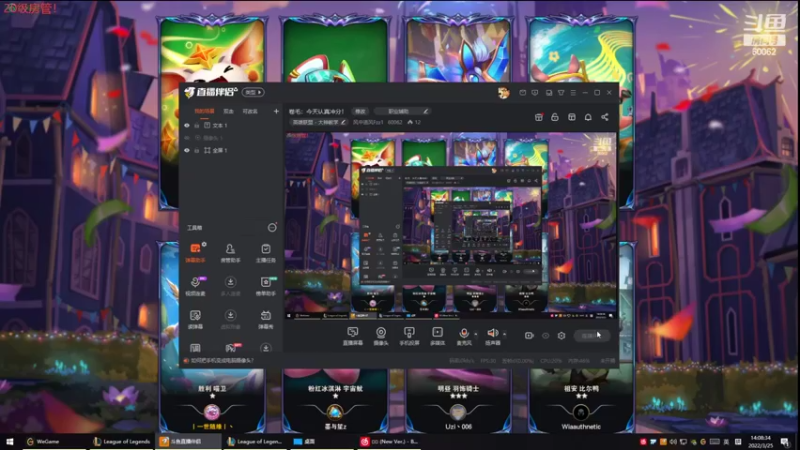Open the share icon above preview
This screenshot has width=800, height=450.
click(x=605, y=117)
